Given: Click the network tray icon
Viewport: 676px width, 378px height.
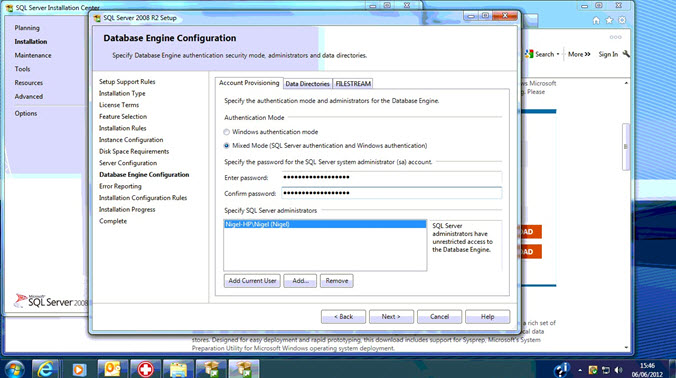Looking at the screenshot, I should click(606, 370).
